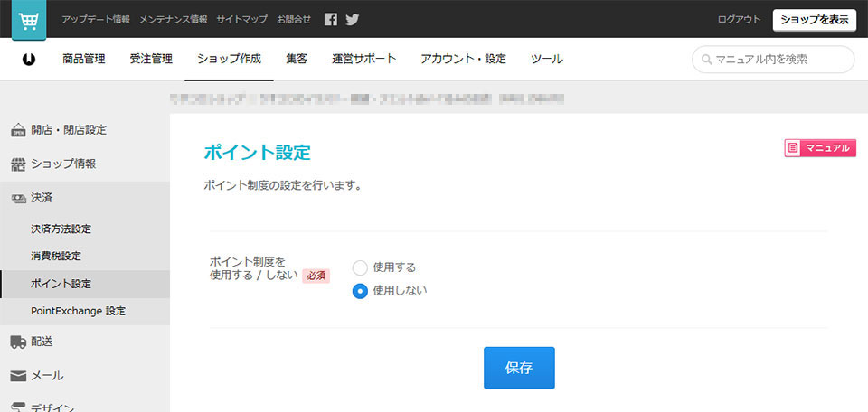Viewport: 868px width, 412px height.
Task: Click the shopping cart logo icon
Action: coord(29,20)
